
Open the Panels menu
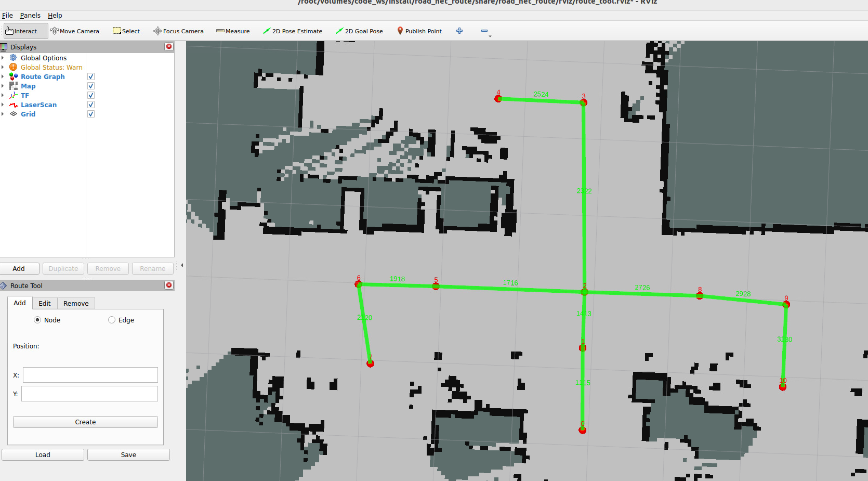pyautogui.click(x=30, y=16)
